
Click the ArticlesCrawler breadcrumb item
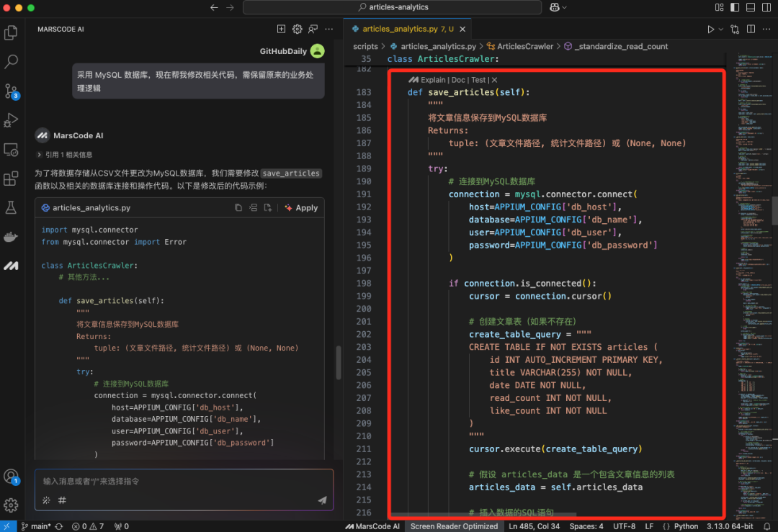click(525, 47)
